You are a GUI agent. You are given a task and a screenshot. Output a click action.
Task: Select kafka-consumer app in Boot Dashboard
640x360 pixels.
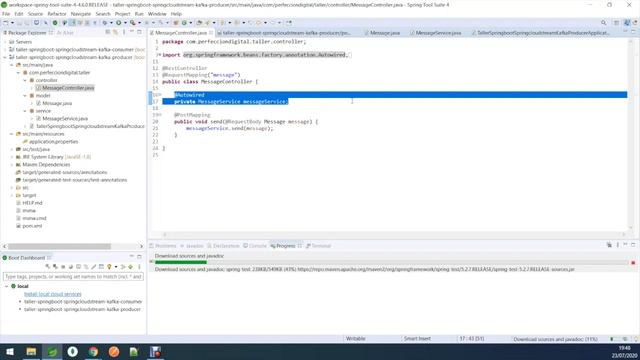pyautogui.click(x=83, y=302)
